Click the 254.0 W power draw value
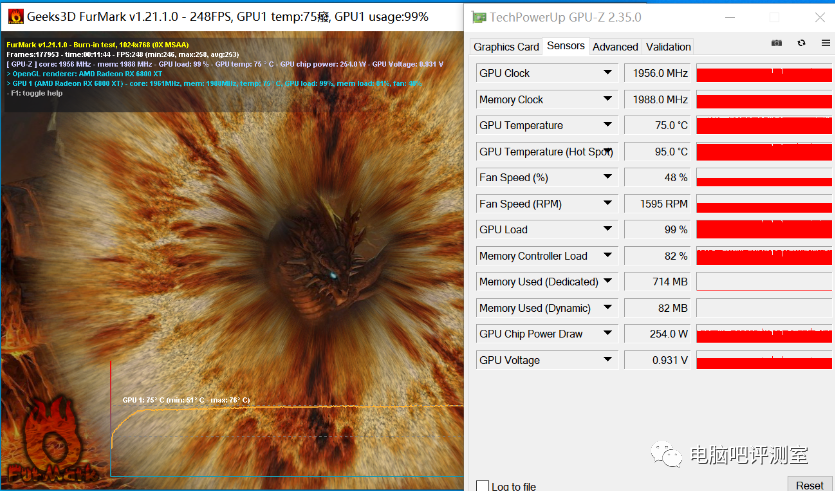 [658, 334]
